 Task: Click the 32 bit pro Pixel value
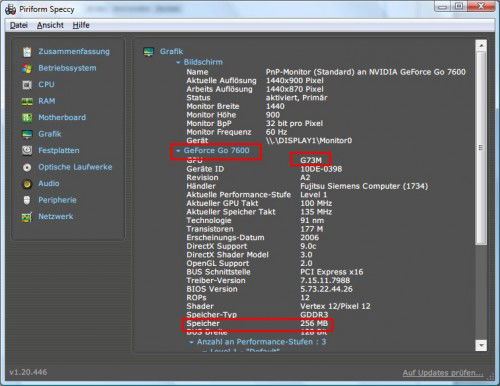point(294,124)
